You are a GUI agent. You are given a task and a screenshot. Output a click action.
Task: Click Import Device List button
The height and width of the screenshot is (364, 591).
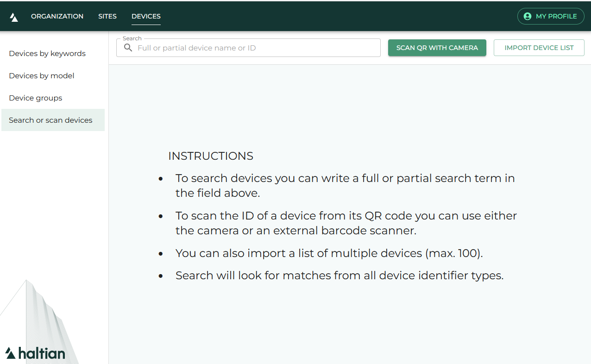click(539, 48)
